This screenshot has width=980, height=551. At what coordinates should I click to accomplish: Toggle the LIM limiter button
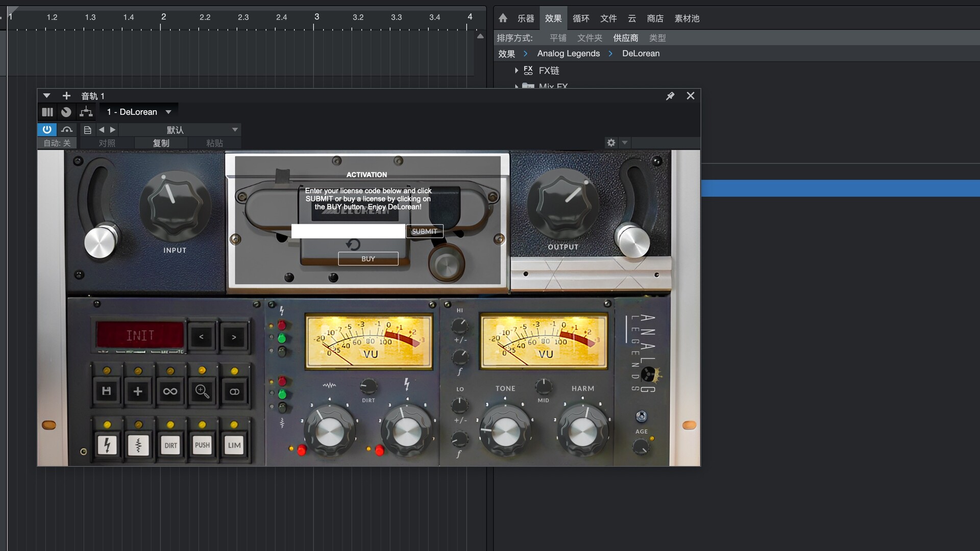pos(234,445)
